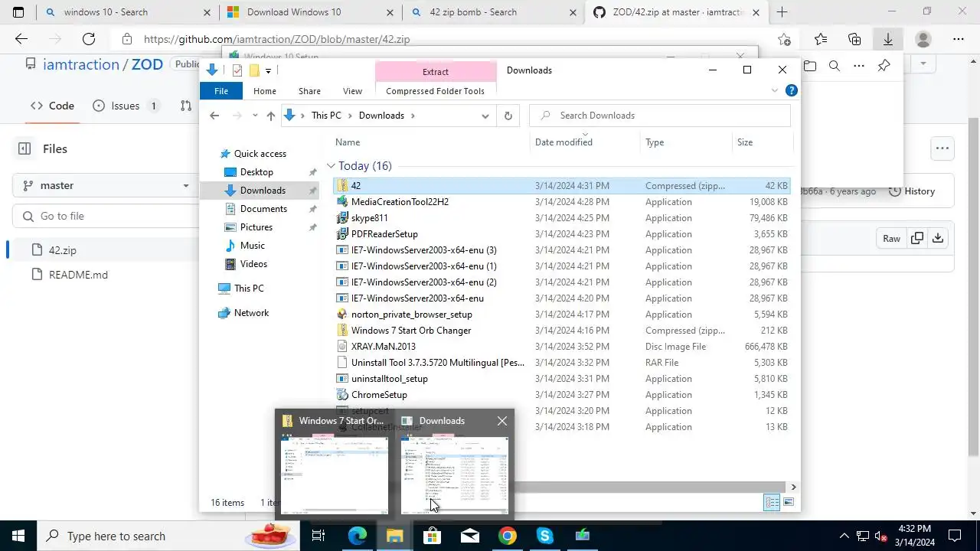Download raw file on GitHub page
The height and width of the screenshot is (551, 980).
coord(938,238)
